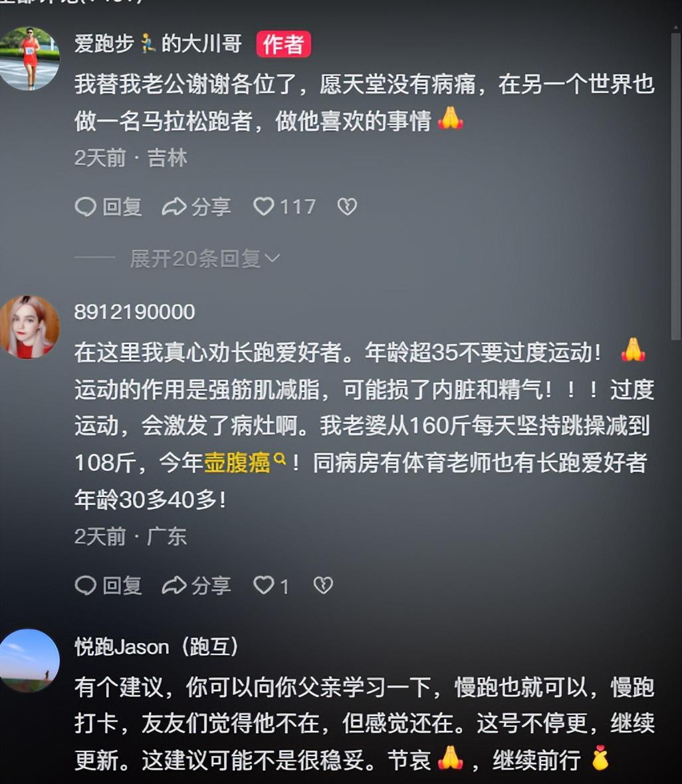Open the runner avatar of the author

point(29,58)
